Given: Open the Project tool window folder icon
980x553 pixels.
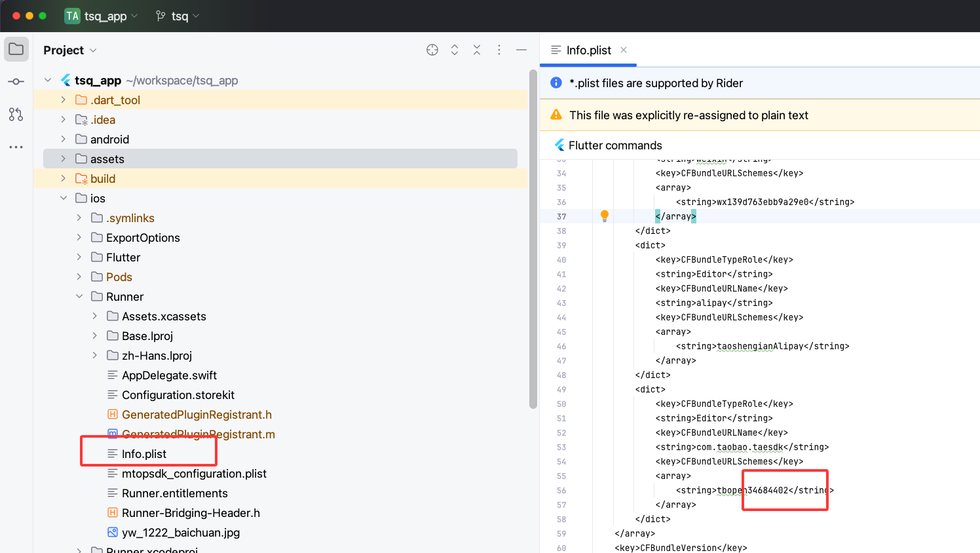Looking at the screenshot, I should point(16,49).
